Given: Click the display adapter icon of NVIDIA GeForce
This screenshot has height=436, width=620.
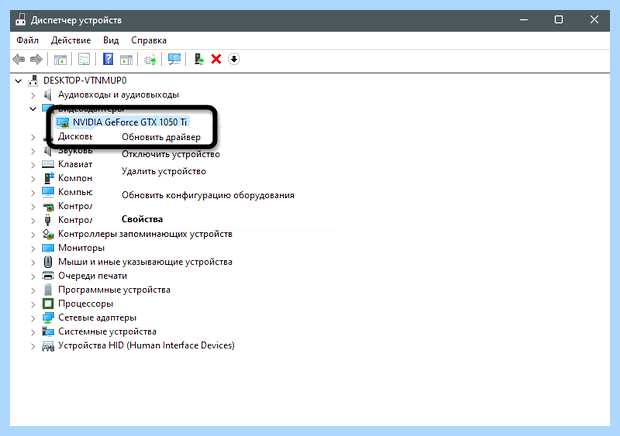Looking at the screenshot, I should (x=62, y=123).
